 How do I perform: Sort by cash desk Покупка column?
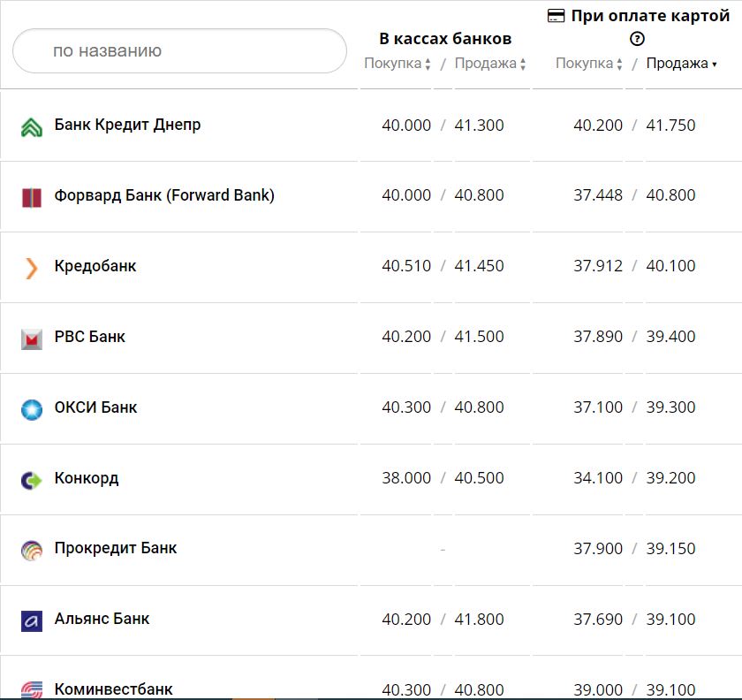click(x=397, y=64)
